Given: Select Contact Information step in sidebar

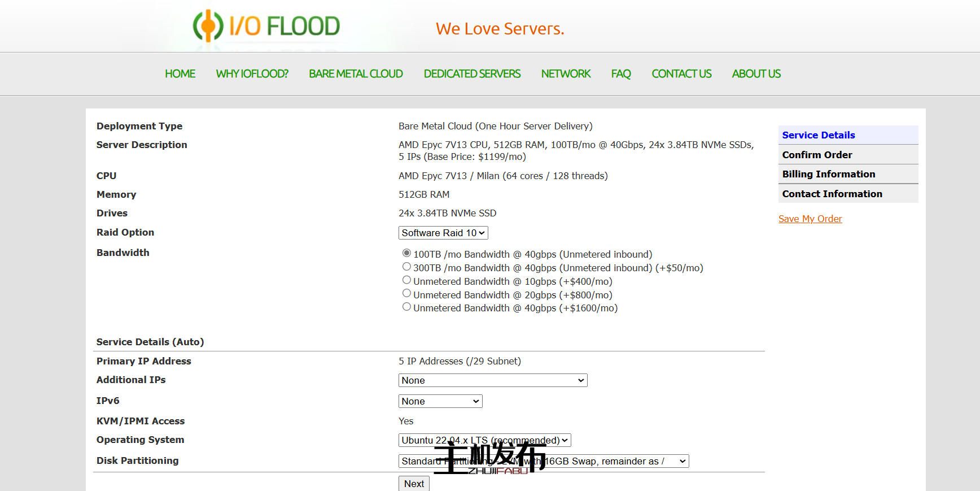Looking at the screenshot, I should click(848, 194).
